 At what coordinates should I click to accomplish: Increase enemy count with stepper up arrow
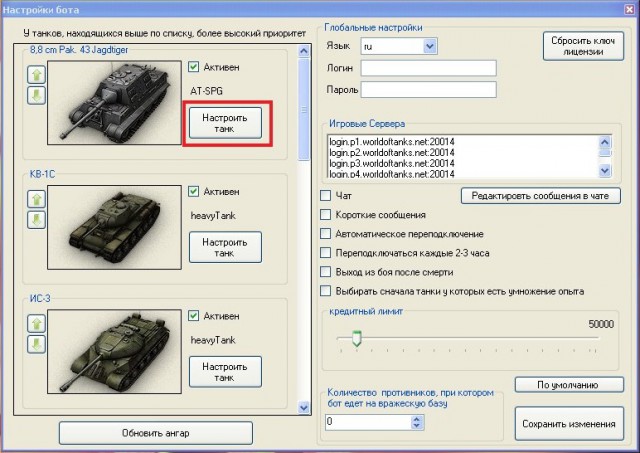coord(417,418)
